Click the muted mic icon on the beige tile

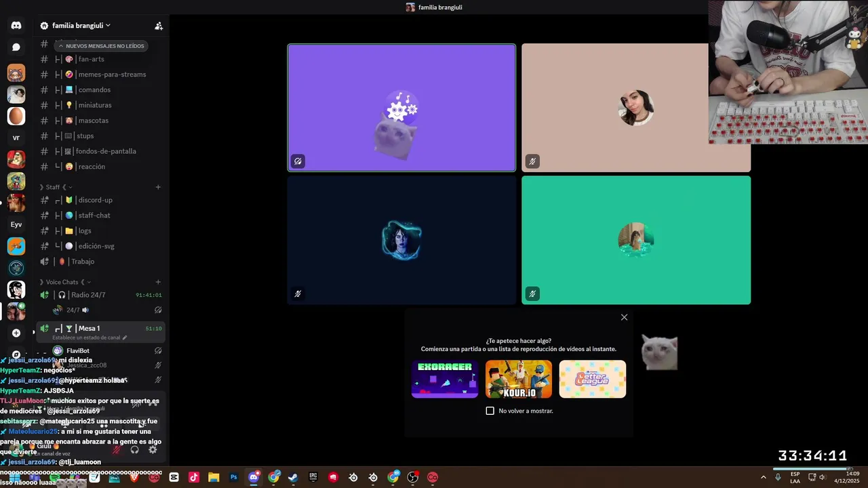tap(532, 161)
